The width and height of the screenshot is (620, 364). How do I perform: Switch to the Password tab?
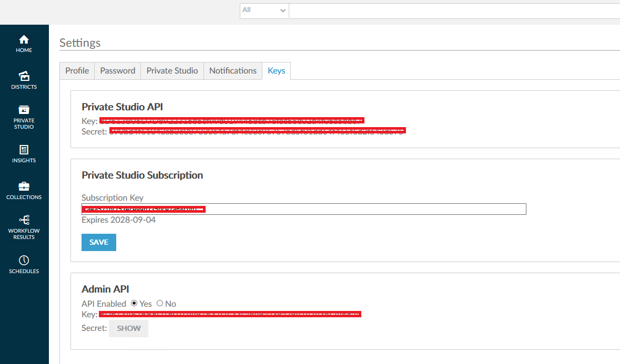(117, 70)
